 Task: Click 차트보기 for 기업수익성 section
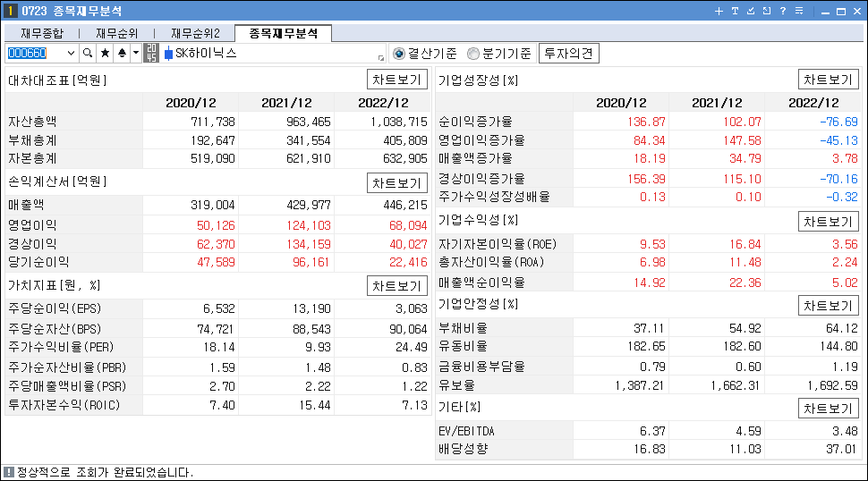click(x=828, y=222)
